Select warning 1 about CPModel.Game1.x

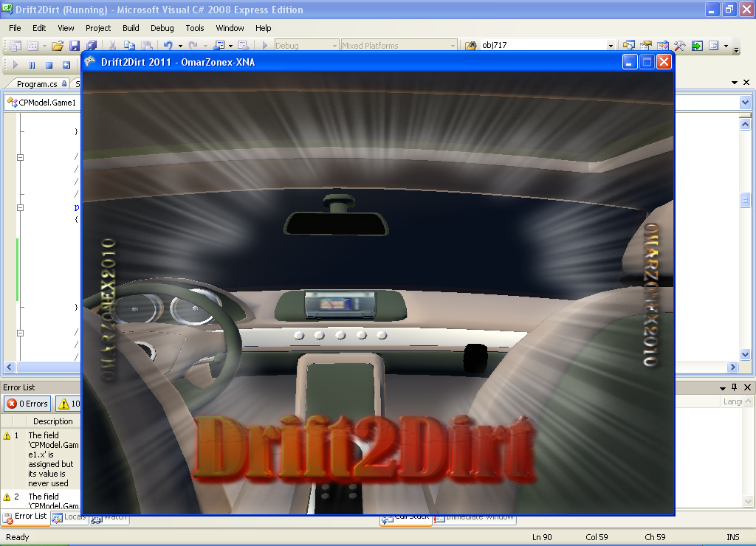click(x=41, y=459)
